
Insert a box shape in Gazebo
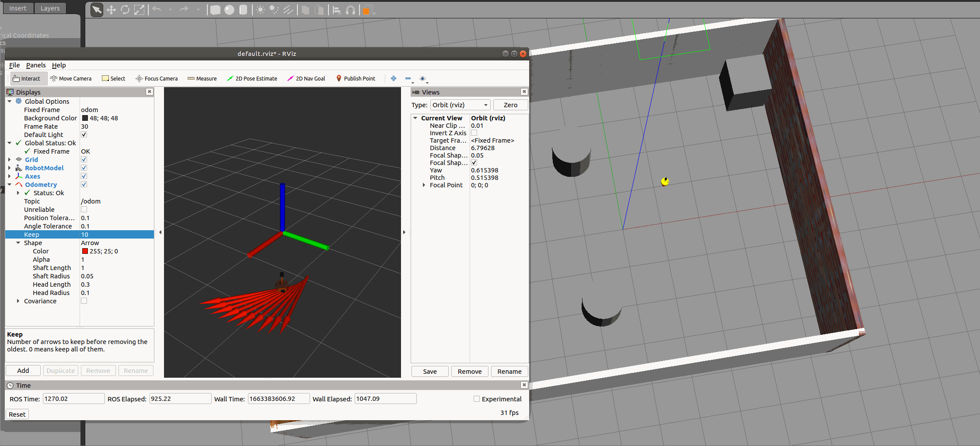[215, 10]
